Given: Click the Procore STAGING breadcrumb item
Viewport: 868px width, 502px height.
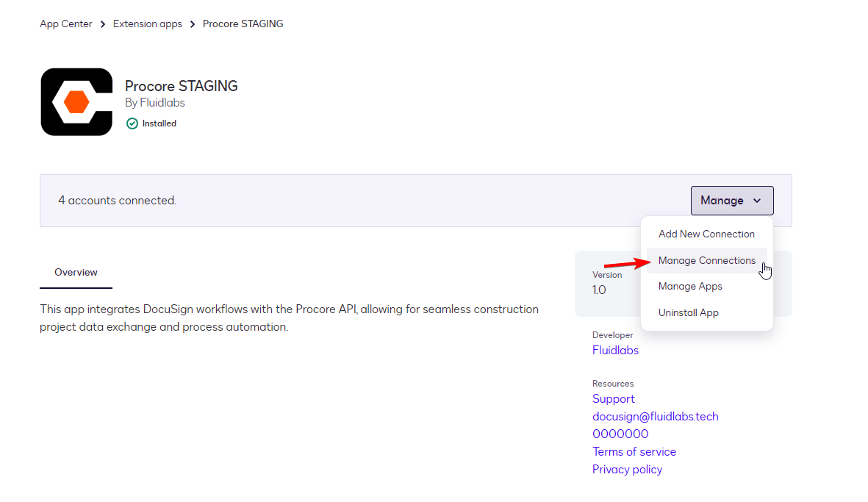Looking at the screenshot, I should tap(243, 24).
